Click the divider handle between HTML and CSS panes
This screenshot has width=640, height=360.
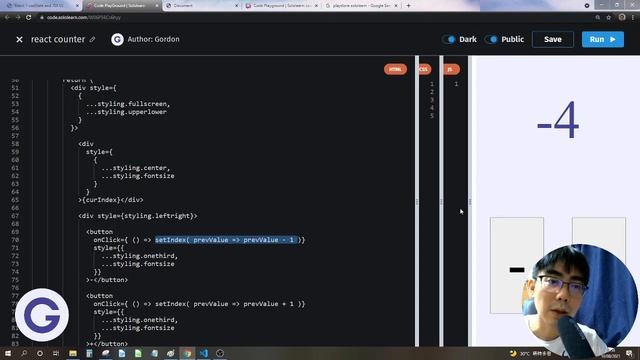[x=417, y=202]
